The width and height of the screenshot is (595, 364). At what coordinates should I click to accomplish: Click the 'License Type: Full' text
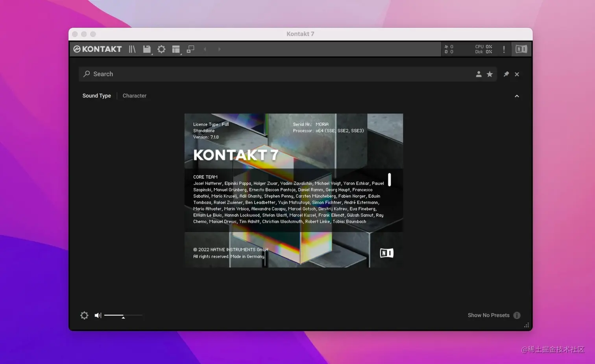[x=211, y=124]
